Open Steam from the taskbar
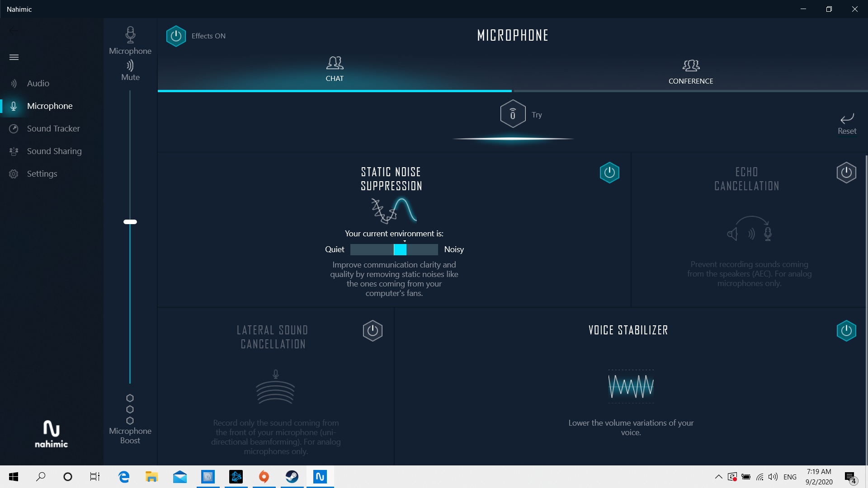Viewport: 868px width, 488px height. (292, 477)
